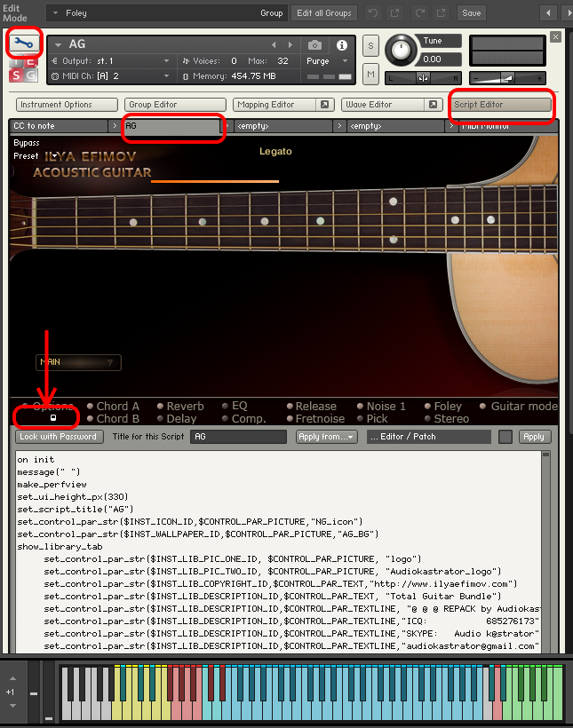Click the Apply button
The width and height of the screenshot is (573, 728).
click(534, 437)
